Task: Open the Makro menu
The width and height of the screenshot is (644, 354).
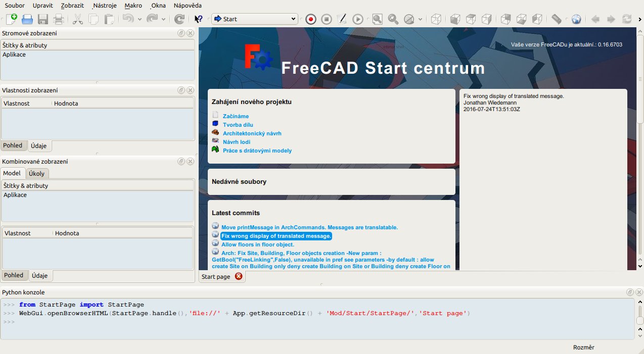Action: (x=133, y=6)
